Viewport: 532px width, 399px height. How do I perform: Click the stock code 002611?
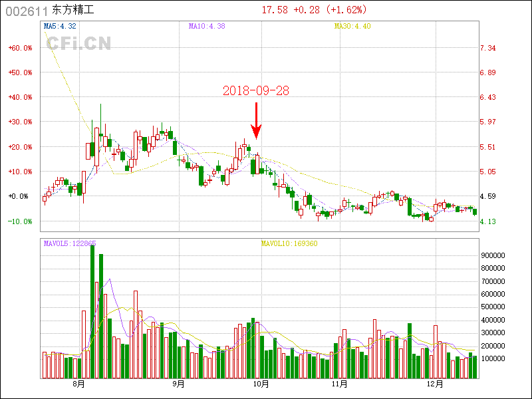27,11
